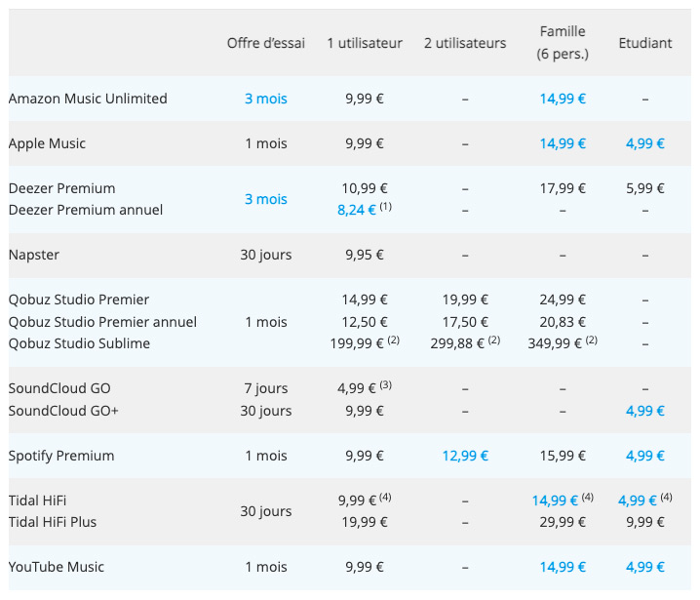Select Tidal HiFi 9,99 € single-user price
The height and width of the screenshot is (600, 700).
(x=357, y=500)
